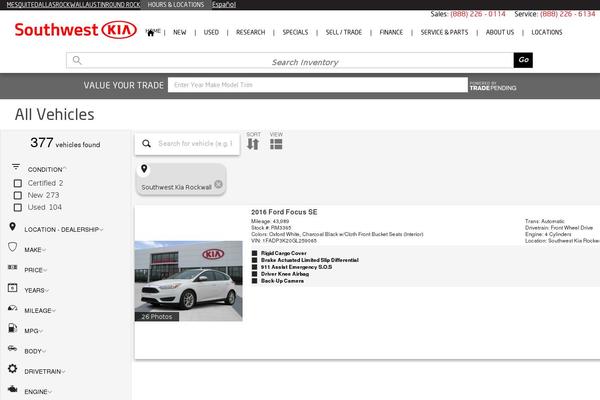This screenshot has width=600, height=400.
Task: Remove the Southwest Kia Rockwall location filter
Action: pos(218,184)
